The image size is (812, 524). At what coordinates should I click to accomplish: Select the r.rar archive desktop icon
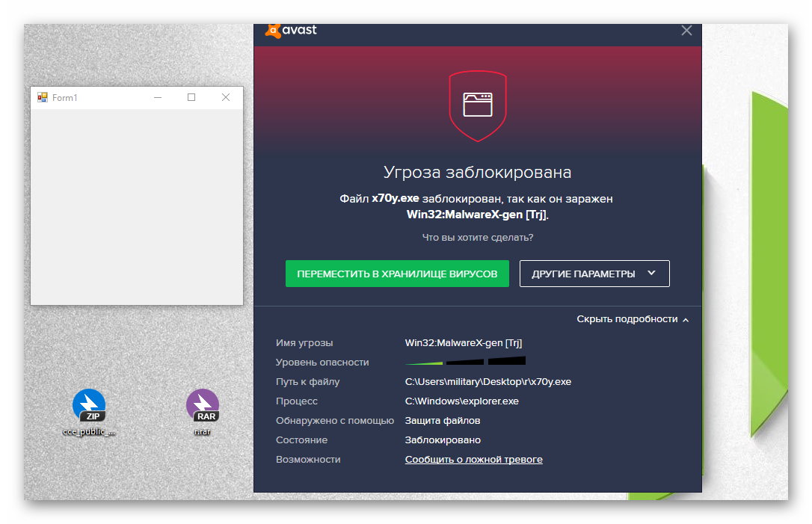pos(203,412)
